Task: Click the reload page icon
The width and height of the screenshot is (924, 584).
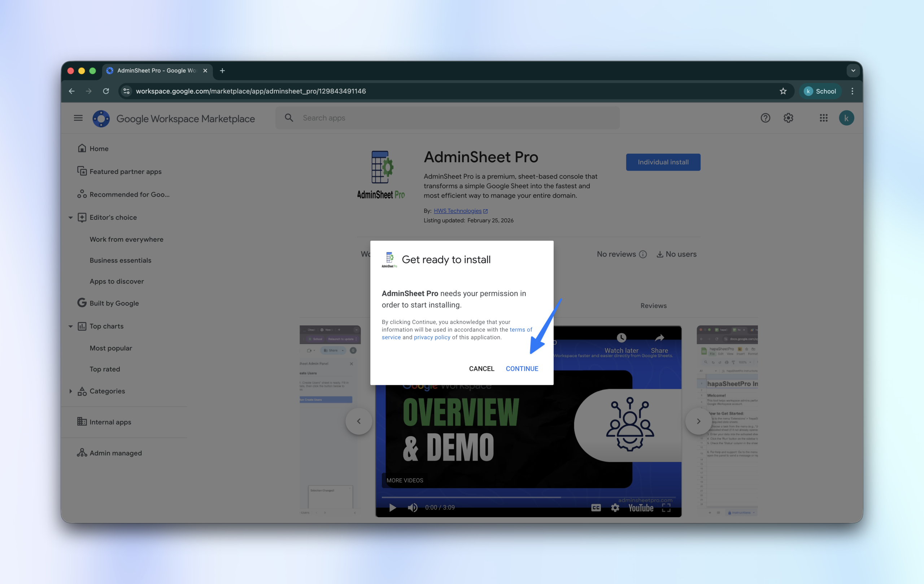Action: [x=106, y=91]
